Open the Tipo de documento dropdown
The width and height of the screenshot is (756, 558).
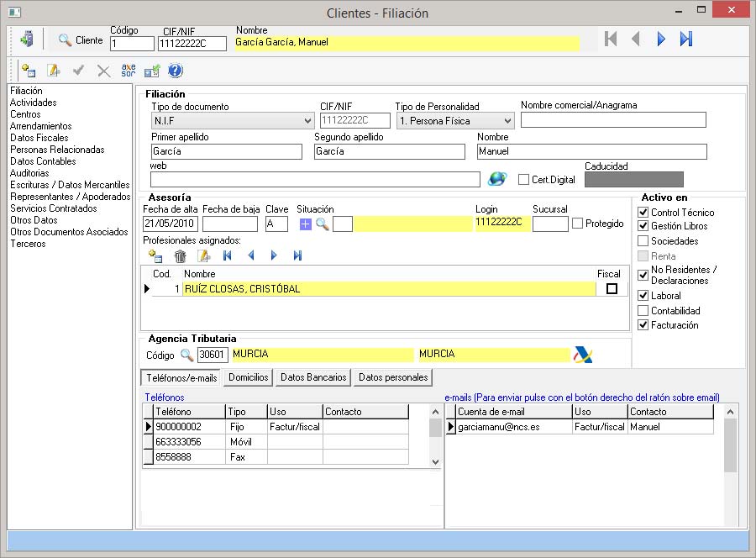[307, 121]
